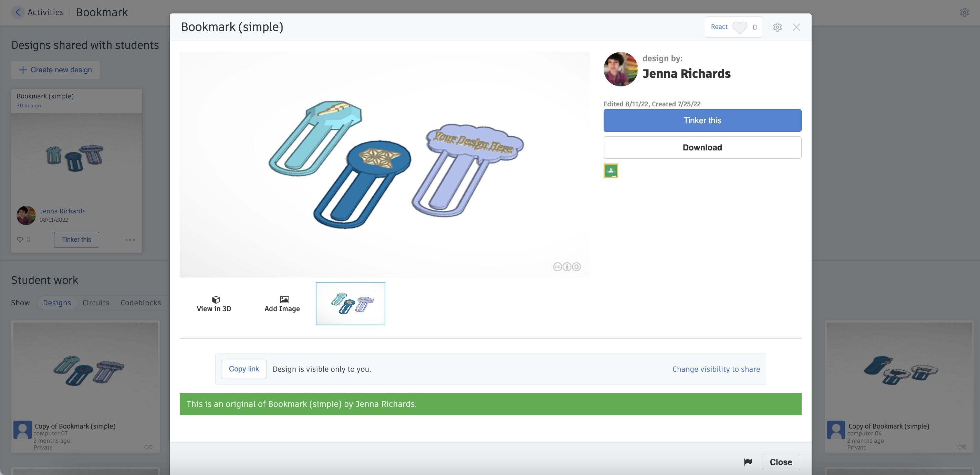
Task: Switch to the Codeblocks tab
Action: [x=141, y=303]
